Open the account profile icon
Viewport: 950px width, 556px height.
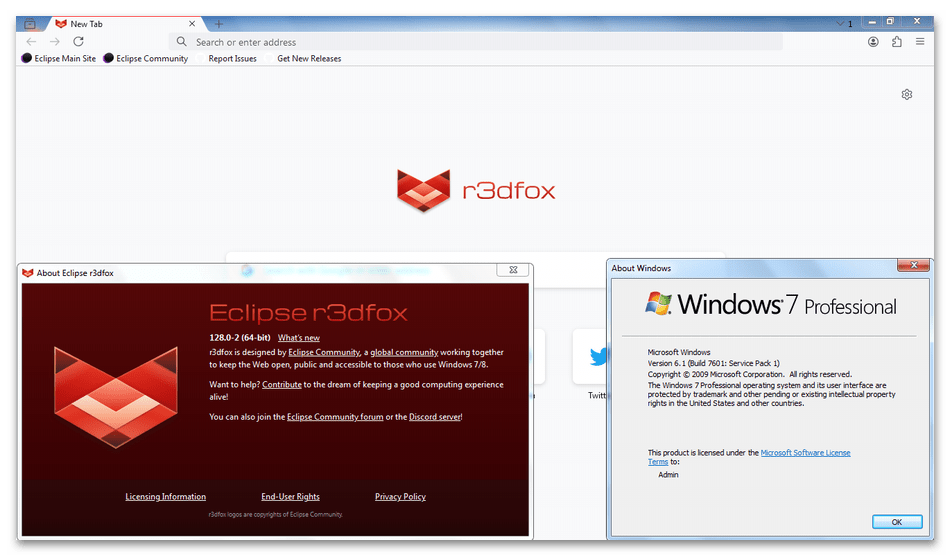(x=873, y=42)
